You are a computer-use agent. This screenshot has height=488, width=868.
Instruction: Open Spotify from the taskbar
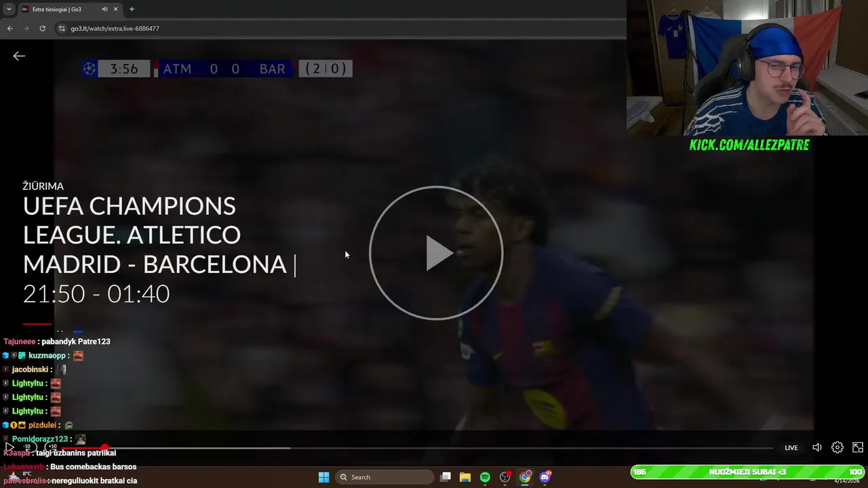tap(485, 477)
